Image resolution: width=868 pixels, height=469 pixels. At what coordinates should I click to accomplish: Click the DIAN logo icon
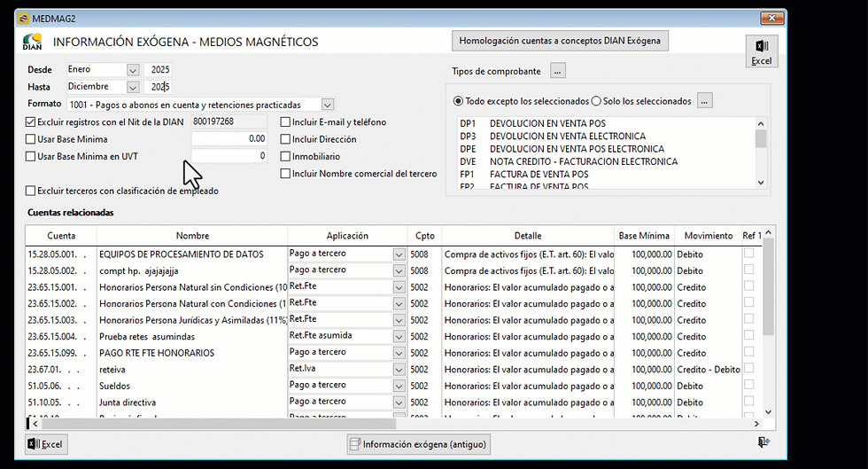(32, 42)
